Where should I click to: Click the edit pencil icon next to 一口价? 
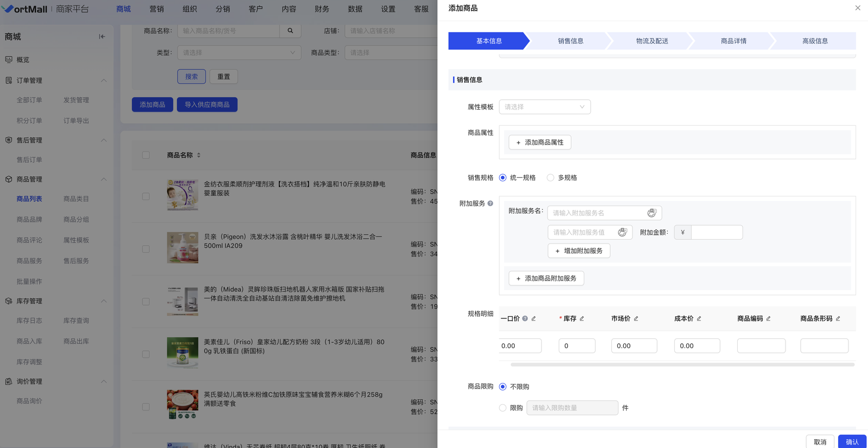click(534, 319)
